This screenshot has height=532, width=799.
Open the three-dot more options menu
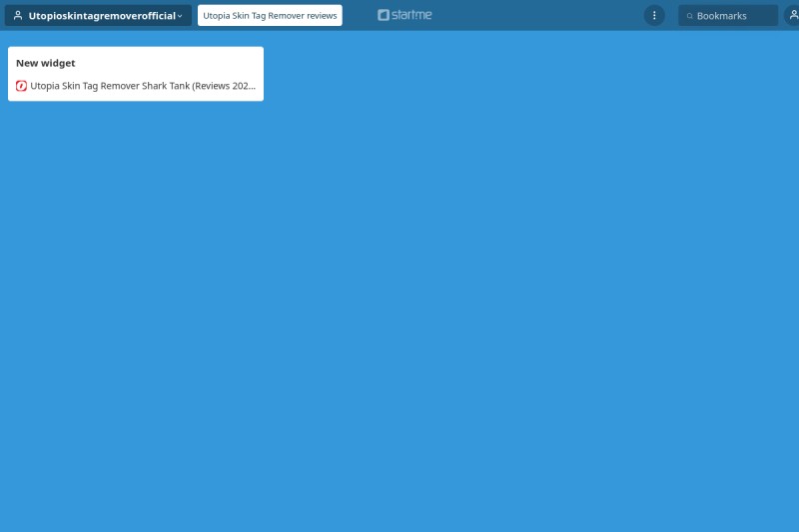pos(654,15)
